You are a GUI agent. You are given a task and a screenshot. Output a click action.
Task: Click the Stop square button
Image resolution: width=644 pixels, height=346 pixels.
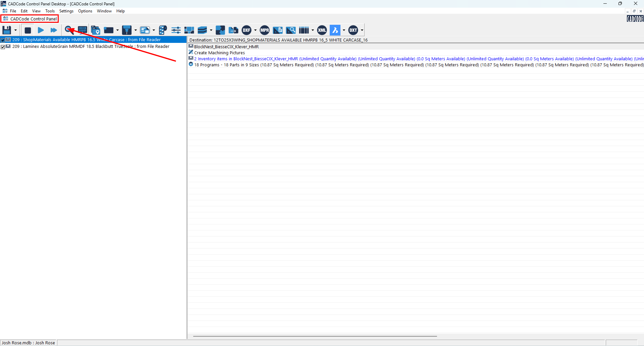pyautogui.click(x=28, y=30)
